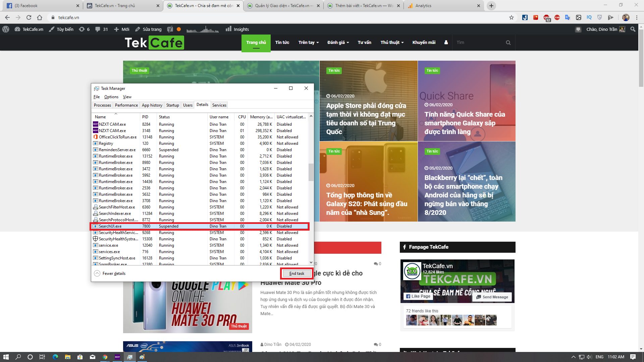The image size is (644, 362).
Task: Open the Tin tức menu link
Action: tap(282, 43)
